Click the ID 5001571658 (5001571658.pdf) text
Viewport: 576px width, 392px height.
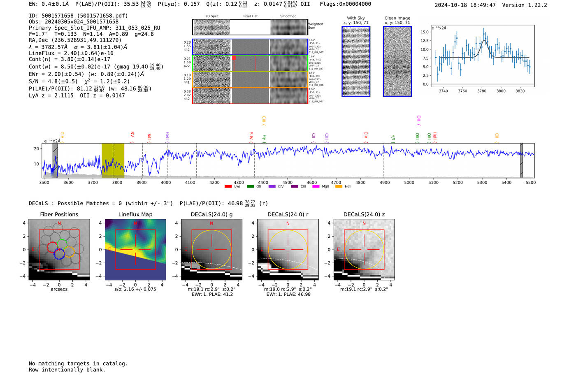(x=78, y=16)
